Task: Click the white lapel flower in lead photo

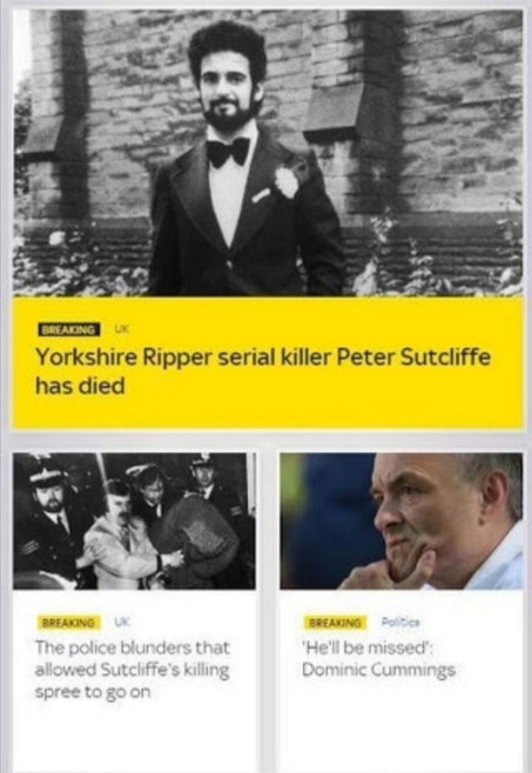Action: pos(287,181)
